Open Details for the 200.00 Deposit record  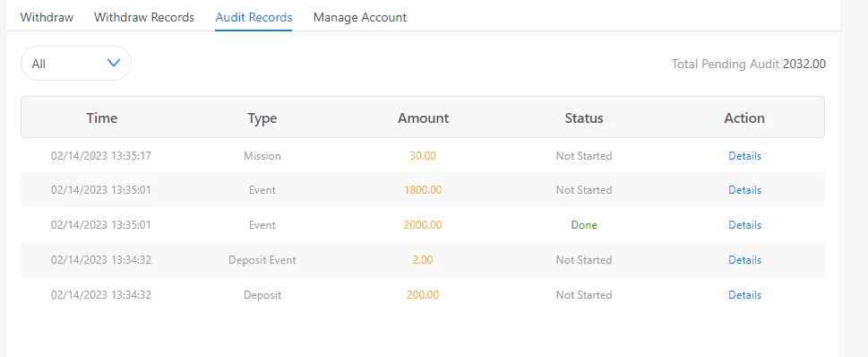tap(744, 294)
